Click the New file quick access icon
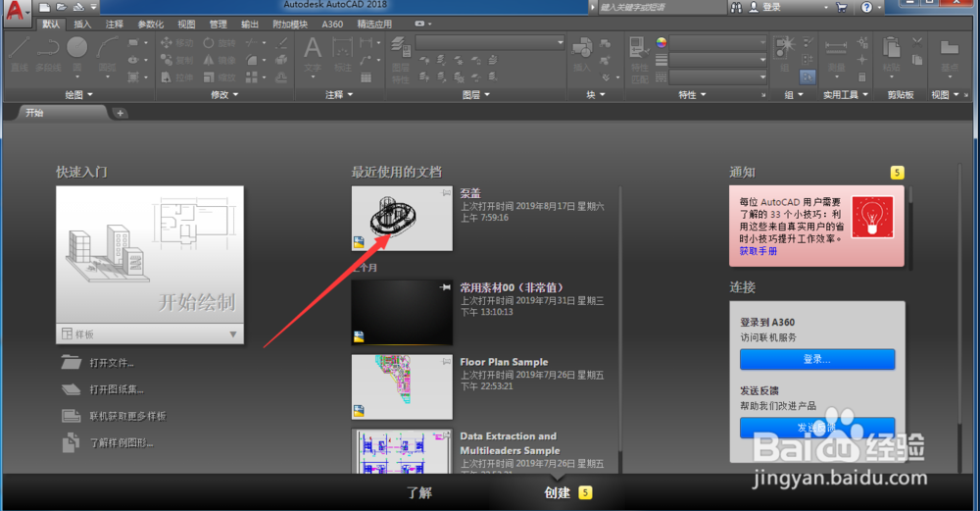The image size is (980, 511). click(44, 8)
